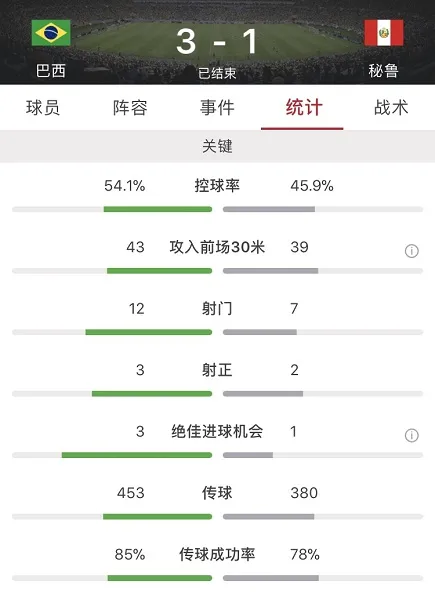Tap the 巴西 team name
The height and width of the screenshot is (592, 435).
[x=51, y=71]
